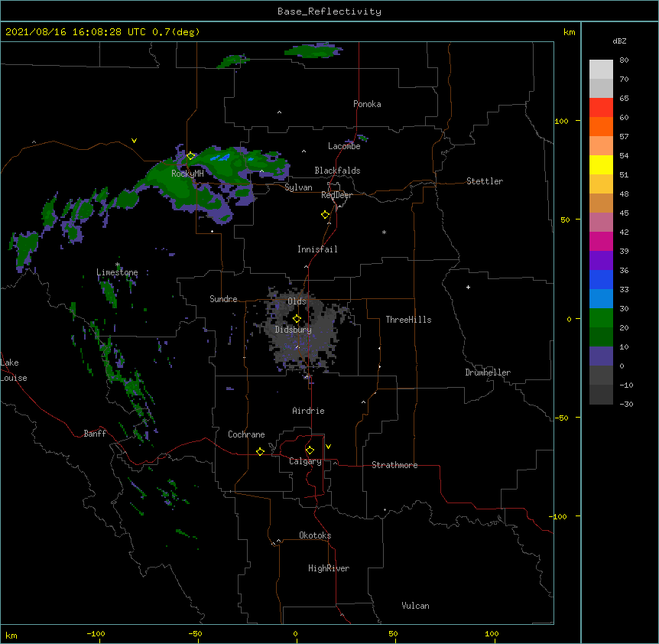Viewport: 659px width, 644px height.
Task: Click the RockyMH label
Action: click(187, 173)
